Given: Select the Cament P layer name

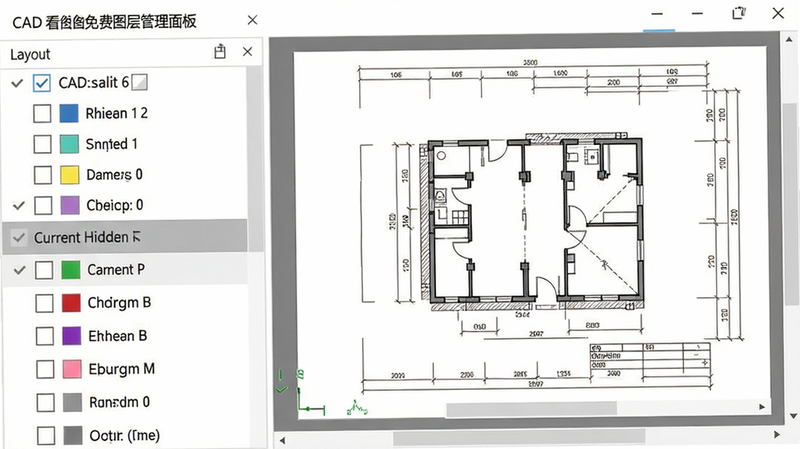Looking at the screenshot, I should click(116, 269).
